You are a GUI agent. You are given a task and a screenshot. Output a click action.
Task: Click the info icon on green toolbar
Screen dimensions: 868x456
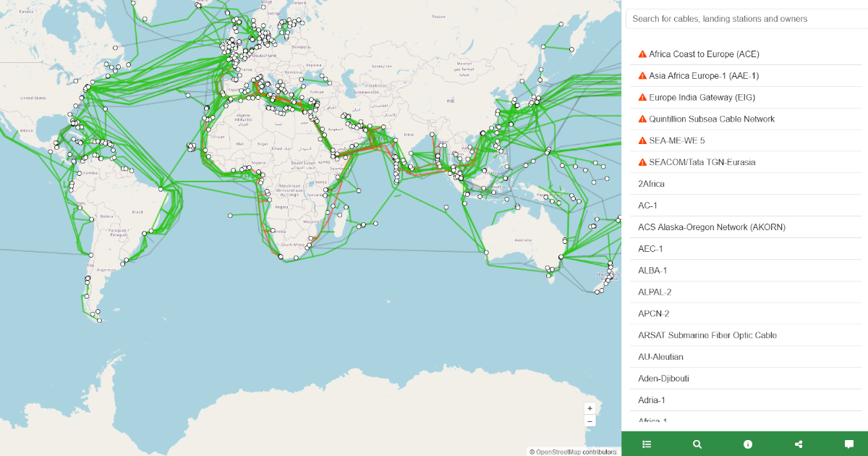point(747,444)
